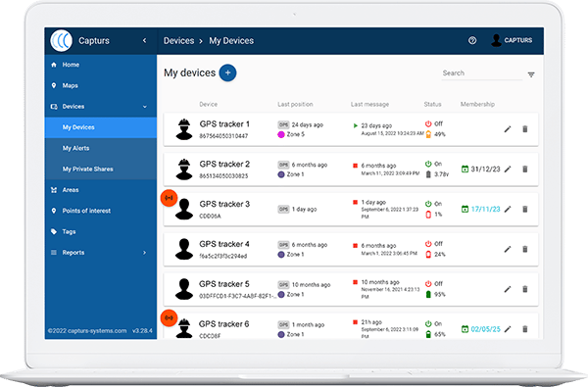Open the CAPTURS user account menu

click(512, 40)
